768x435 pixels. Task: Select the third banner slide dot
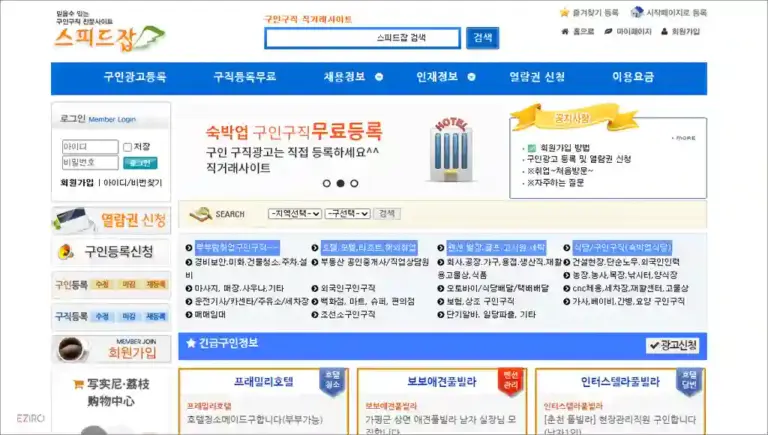click(x=354, y=183)
